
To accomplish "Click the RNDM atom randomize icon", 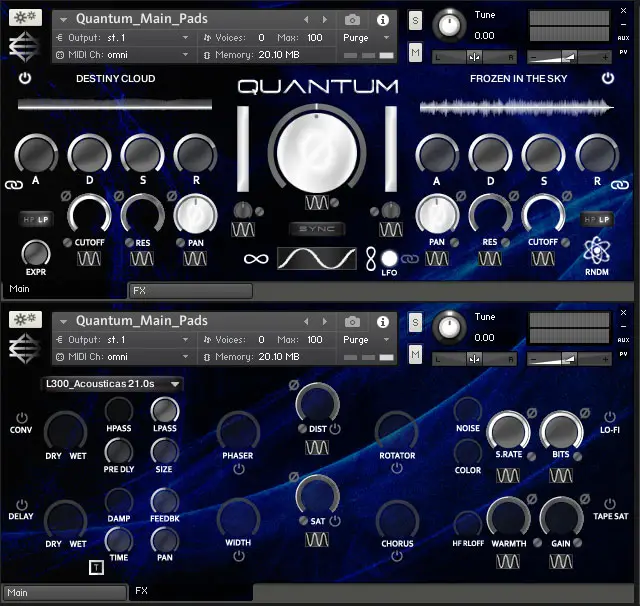I will tap(597, 251).
